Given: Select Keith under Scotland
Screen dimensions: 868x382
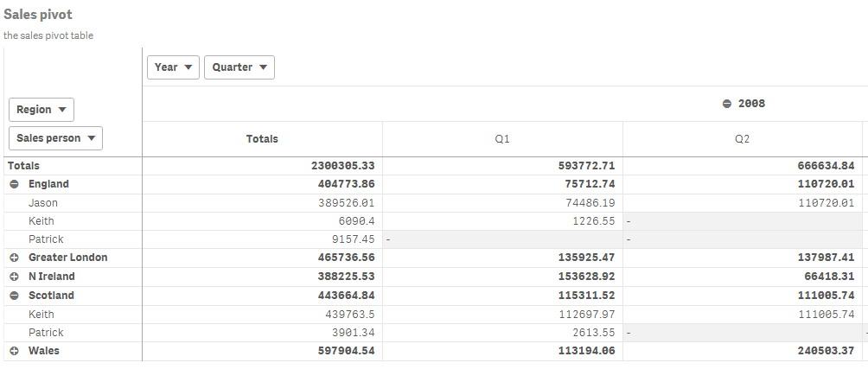Looking at the screenshot, I should [41, 314].
